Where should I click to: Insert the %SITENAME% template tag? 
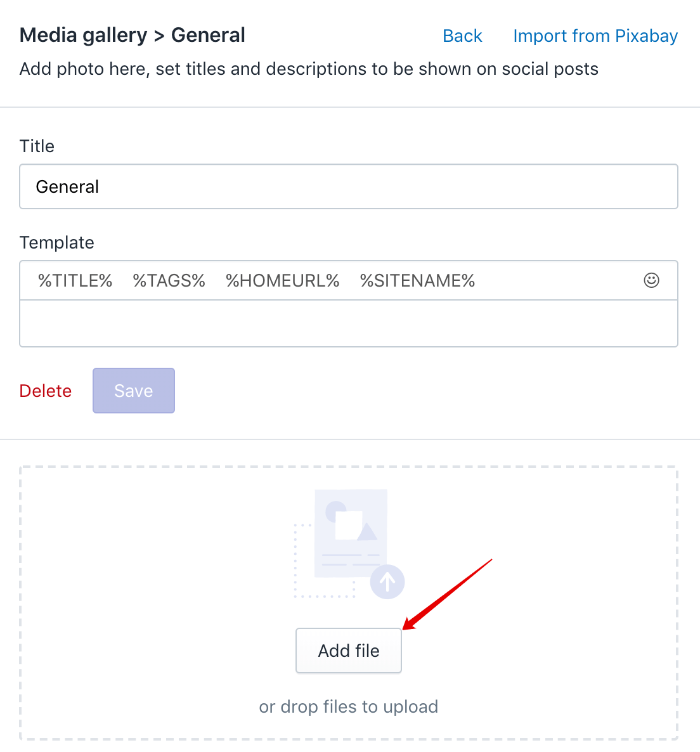coord(417,280)
